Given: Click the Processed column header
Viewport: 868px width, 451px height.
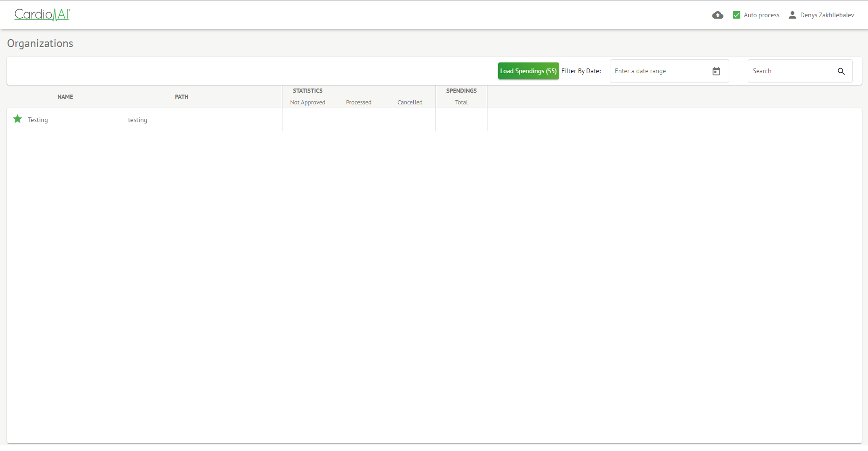Looking at the screenshot, I should point(359,102).
